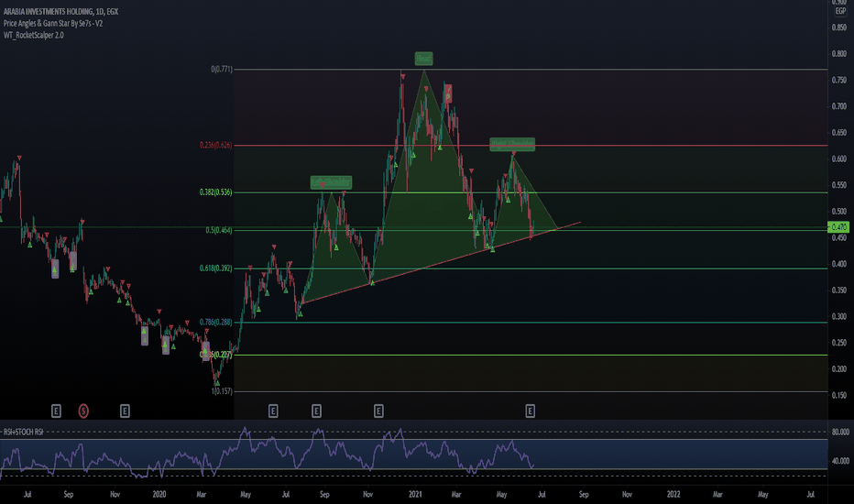Image resolution: width=854 pixels, height=504 pixels.
Task: Open the 'EGP' currency label
Action: click(x=840, y=11)
